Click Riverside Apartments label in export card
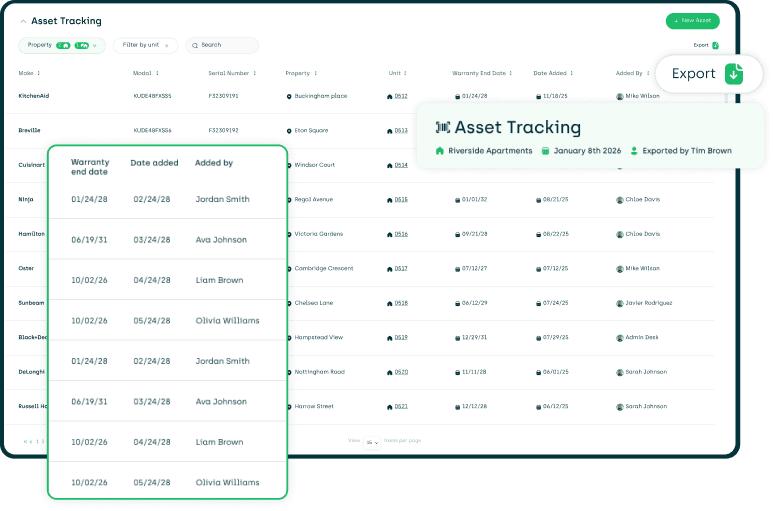 490,151
